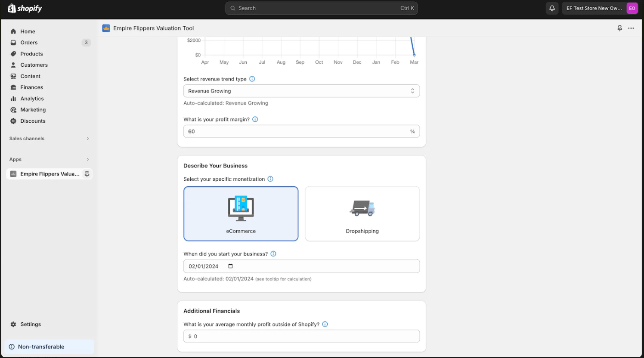Viewport: 644px width, 358px height.
Task: Click the Non-transferable badge
Action: click(50, 347)
